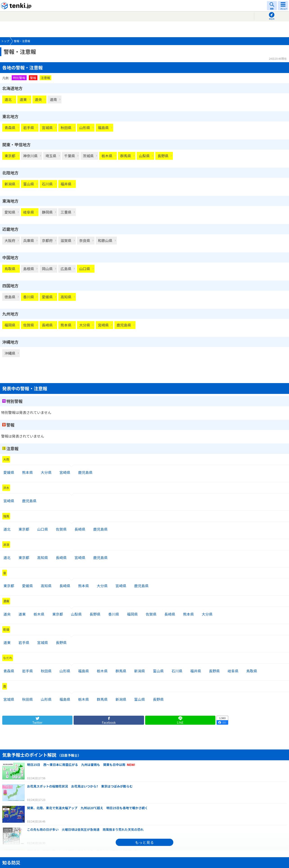The height and width of the screenshot is (868, 289).
Task: Open 鳥取県 under なだれ advisory
Action: 252,671
